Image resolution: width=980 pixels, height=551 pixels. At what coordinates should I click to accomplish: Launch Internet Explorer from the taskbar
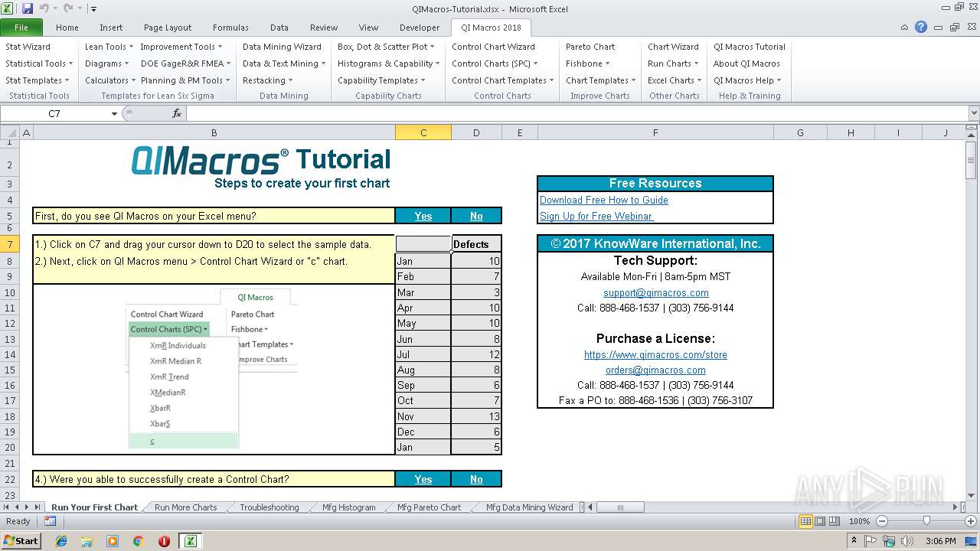click(62, 541)
